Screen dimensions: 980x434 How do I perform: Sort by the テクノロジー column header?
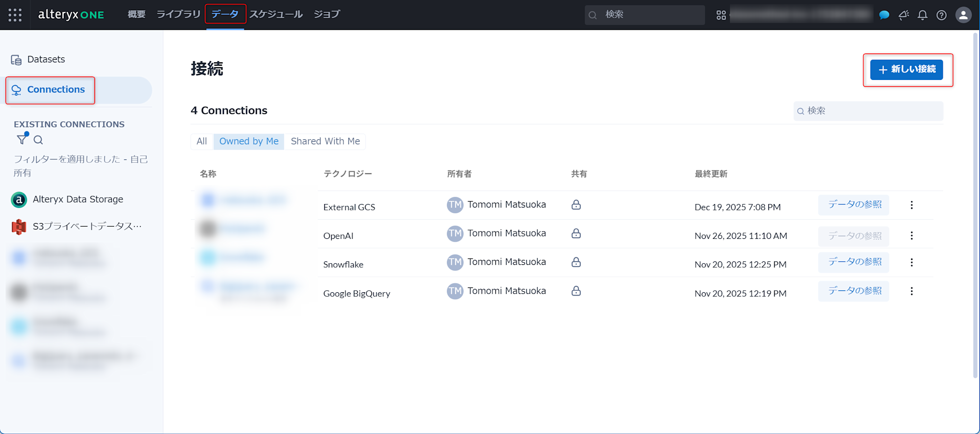pyautogui.click(x=348, y=174)
